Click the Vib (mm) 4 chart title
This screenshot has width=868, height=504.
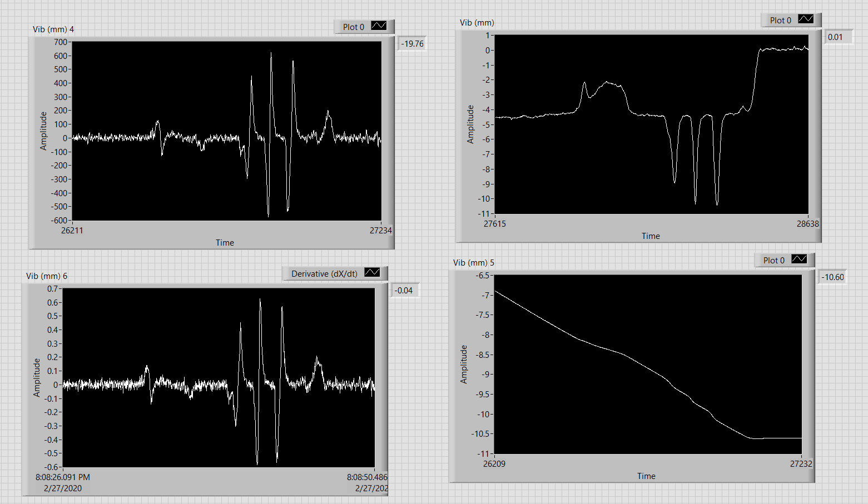(x=53, y=29)
